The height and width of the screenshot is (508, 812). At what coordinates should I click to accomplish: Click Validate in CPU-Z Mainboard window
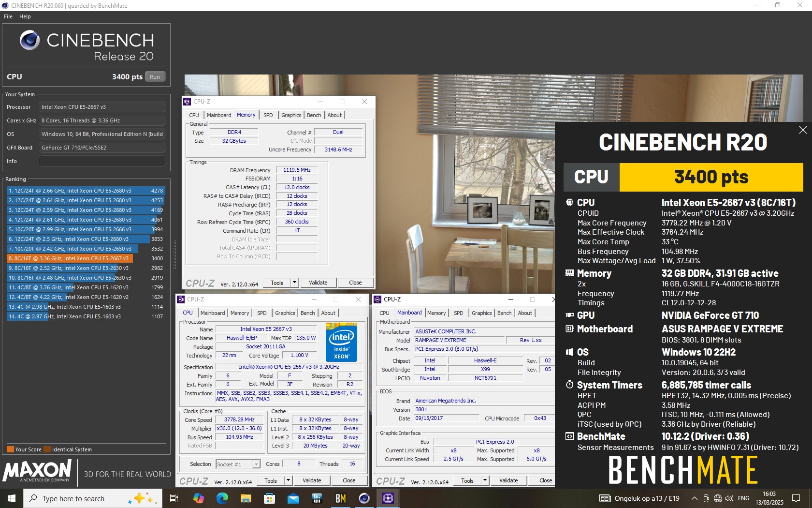[x=508, y=481]
